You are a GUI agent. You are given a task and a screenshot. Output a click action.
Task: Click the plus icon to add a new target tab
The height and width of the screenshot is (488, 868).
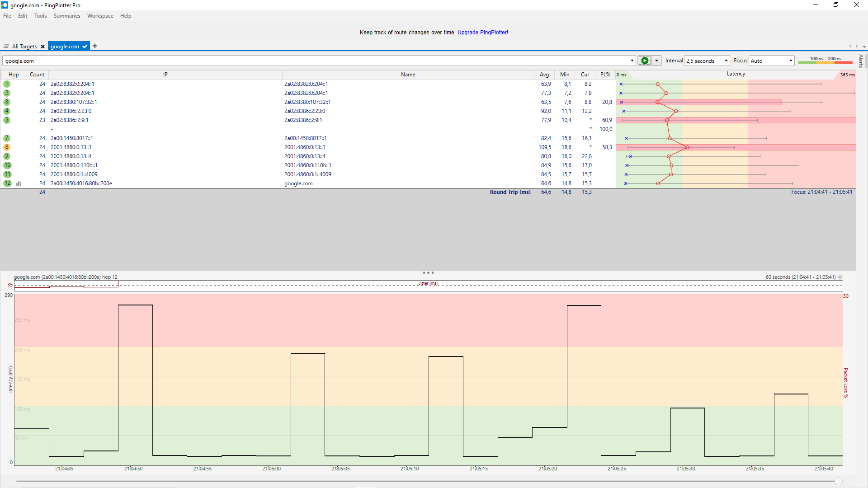[95, 46]
